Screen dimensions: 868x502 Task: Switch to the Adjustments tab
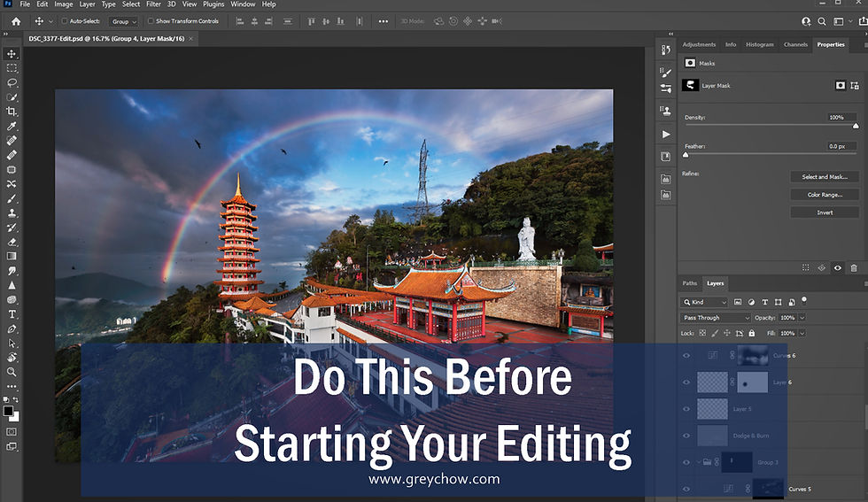pyautogui.click(x=699, y=44)
